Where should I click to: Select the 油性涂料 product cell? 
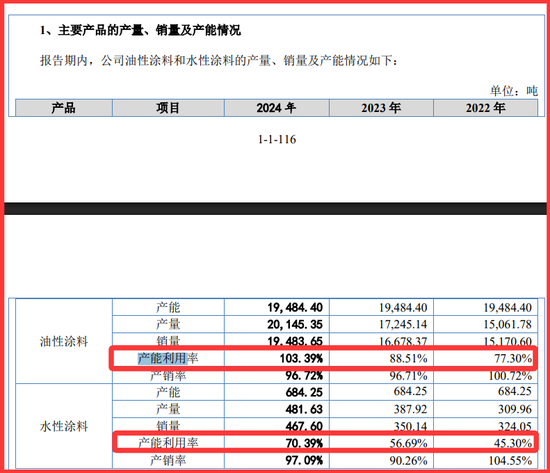coord(64,341)
